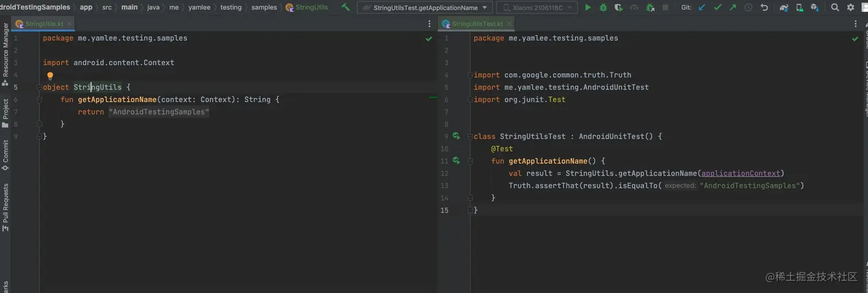
Task: Click 'samples' in navigation breadcrumb
Action: (x=264, y=7)
